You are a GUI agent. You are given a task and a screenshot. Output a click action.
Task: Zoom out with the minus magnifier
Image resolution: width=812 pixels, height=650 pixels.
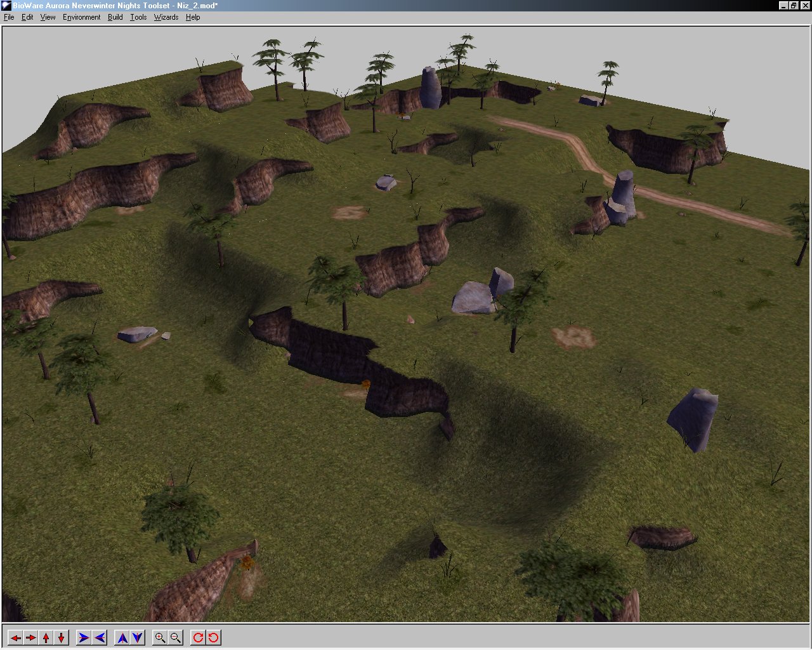pos(176,638)
